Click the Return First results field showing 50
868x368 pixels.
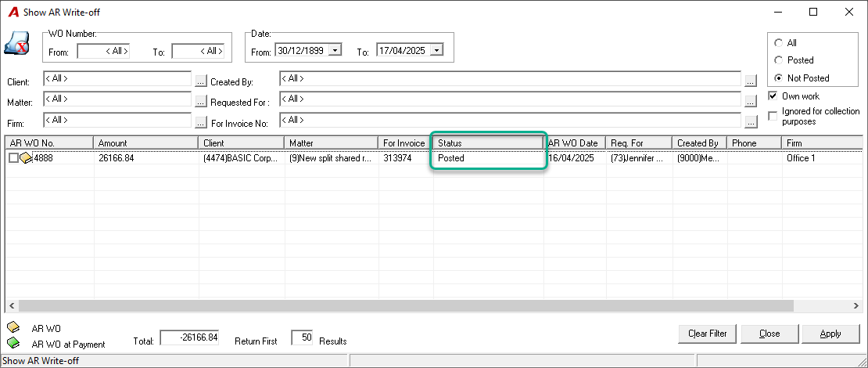(302, 337)
